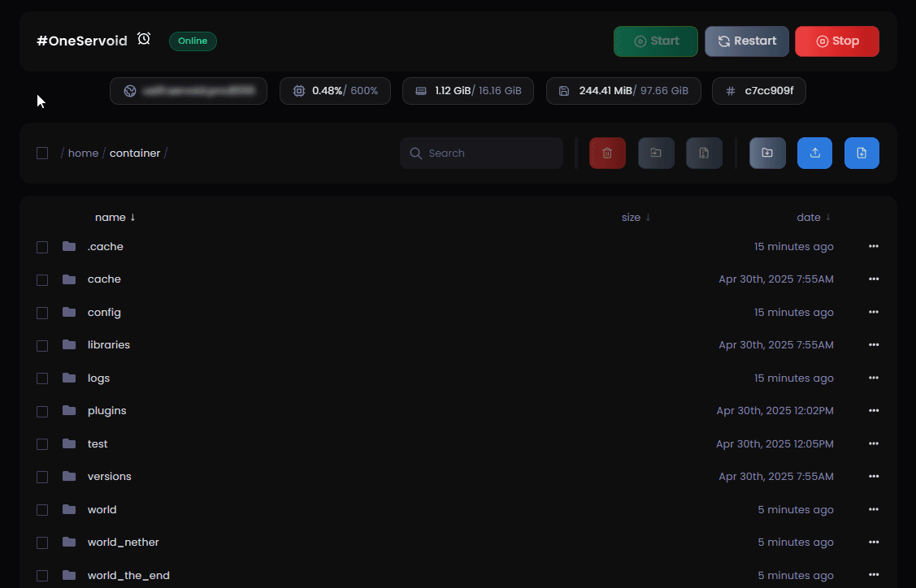Select the checkbox beside the plugins folder
The height and width of the screenshot is (588, 916).
[x=42, y=411]
